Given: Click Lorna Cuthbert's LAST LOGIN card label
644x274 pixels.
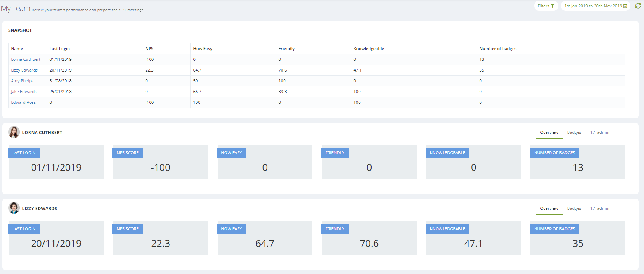Looking at the screenshot, I should click(x=24, y=153).
